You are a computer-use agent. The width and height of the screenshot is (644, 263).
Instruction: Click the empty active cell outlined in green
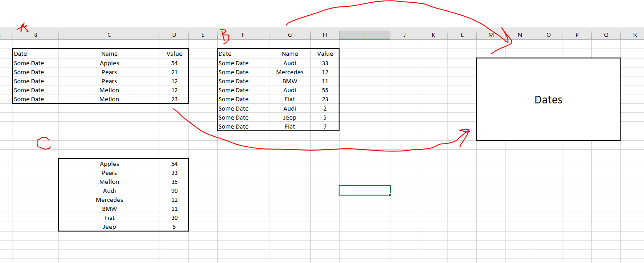point(365,191)
